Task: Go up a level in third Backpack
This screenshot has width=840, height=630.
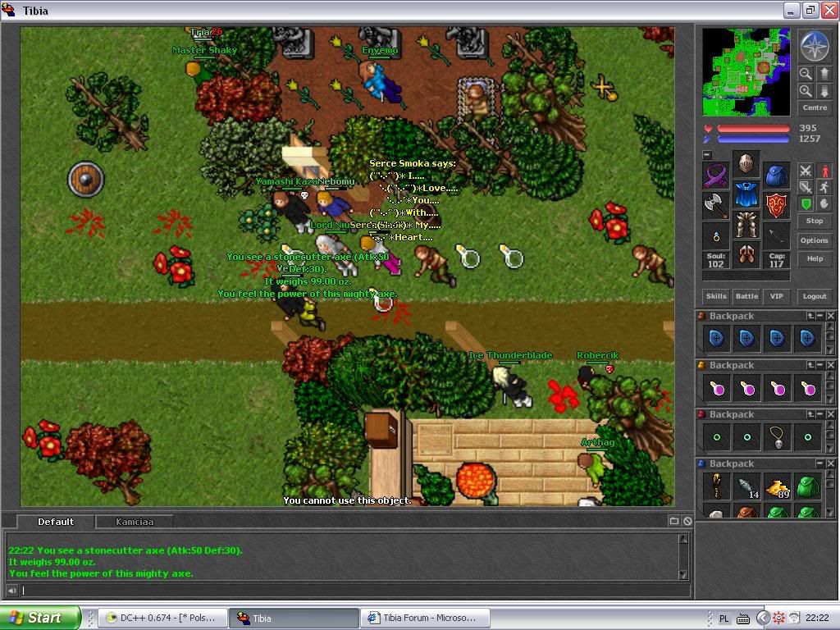Action: coord(810,414)
